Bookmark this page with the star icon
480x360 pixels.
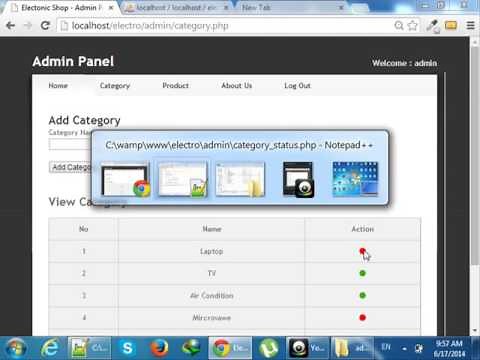(413, 26)
